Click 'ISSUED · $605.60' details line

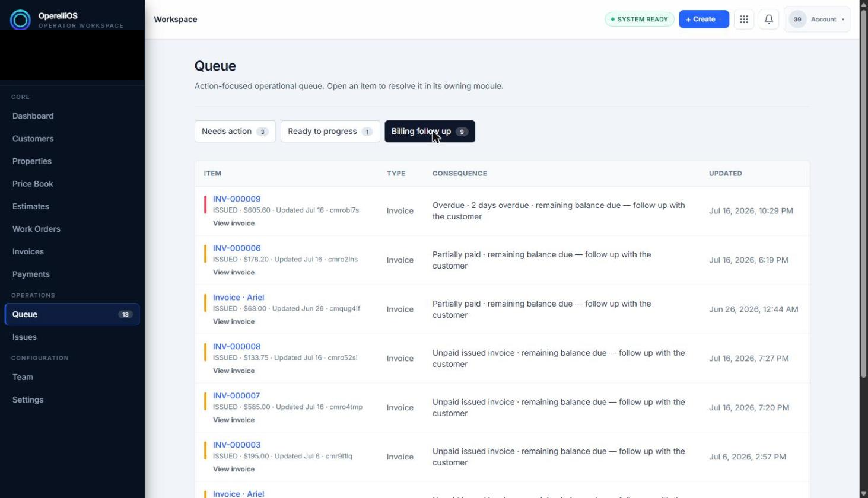pyautogui.click(x=285, y=210)
